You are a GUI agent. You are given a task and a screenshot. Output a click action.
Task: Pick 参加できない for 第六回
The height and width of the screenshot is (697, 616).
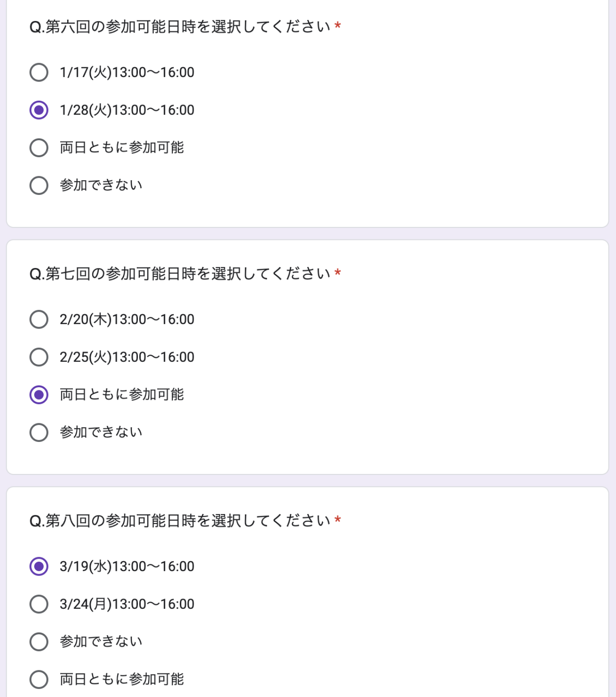pyautogui.click(x=39, y=186)
